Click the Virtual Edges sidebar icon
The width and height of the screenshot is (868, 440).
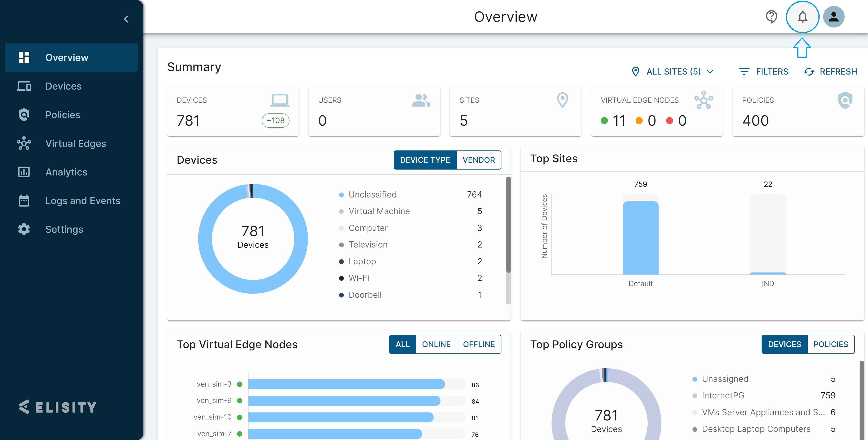click(24, 143)
